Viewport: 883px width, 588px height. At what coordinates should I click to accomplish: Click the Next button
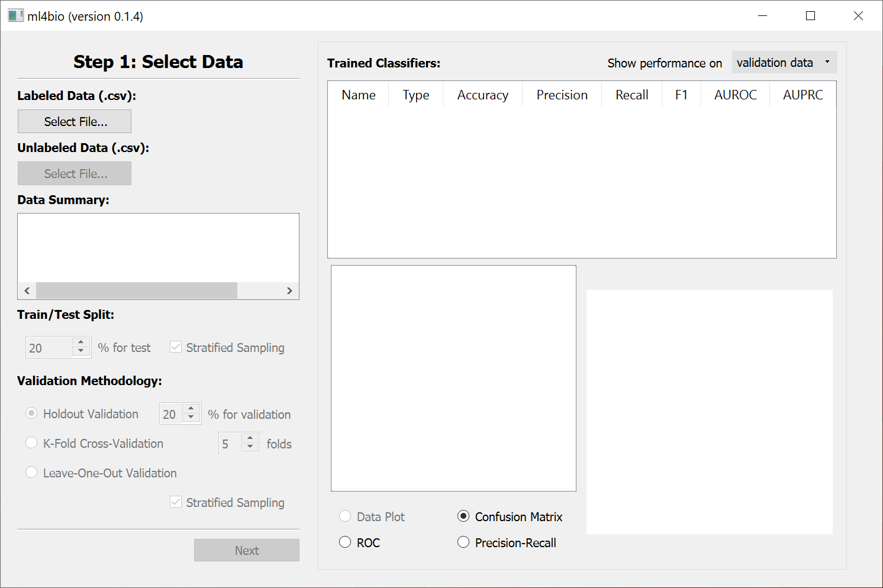[x=246, y=550]
